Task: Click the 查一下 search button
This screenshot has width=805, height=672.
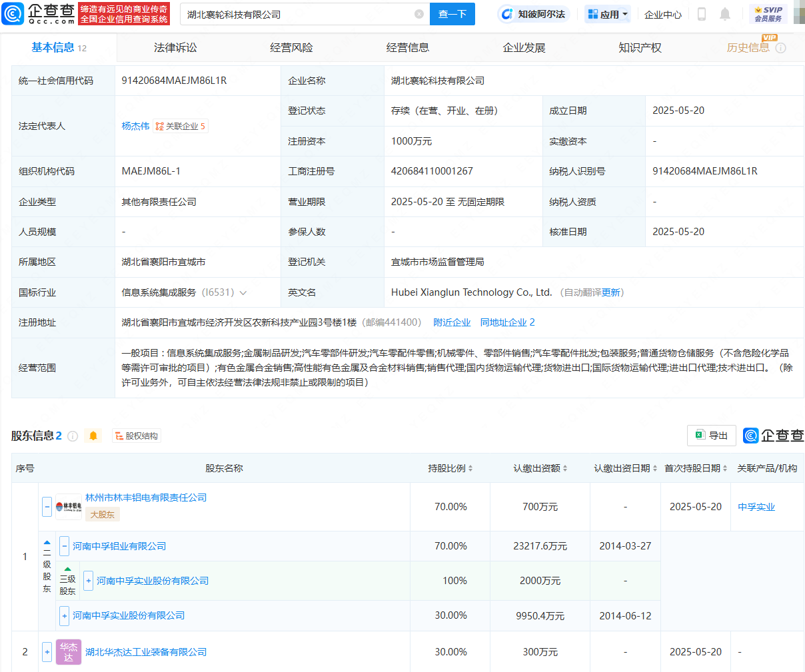Action: (x=452, y=14)
